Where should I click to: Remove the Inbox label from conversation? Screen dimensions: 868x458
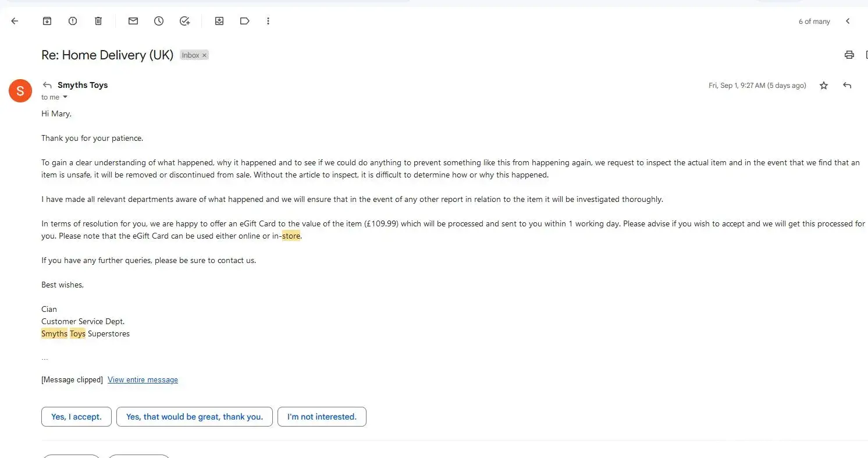click(x=204, y=55)
